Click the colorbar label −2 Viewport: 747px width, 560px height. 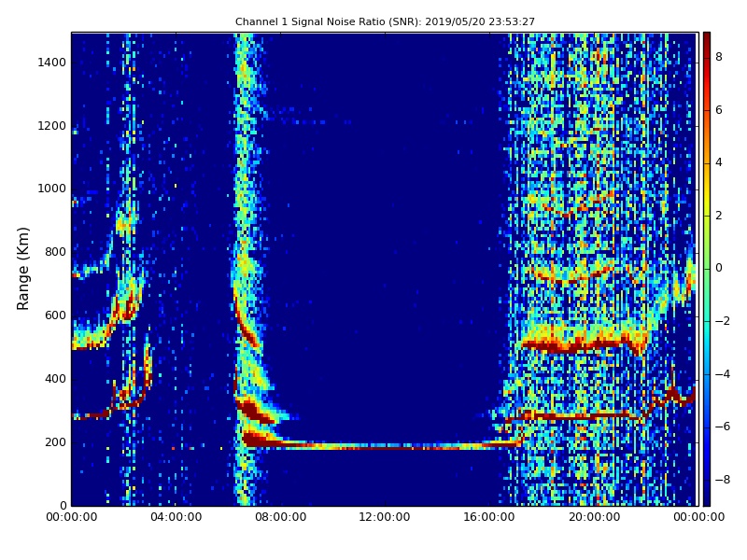pos(723,321)
